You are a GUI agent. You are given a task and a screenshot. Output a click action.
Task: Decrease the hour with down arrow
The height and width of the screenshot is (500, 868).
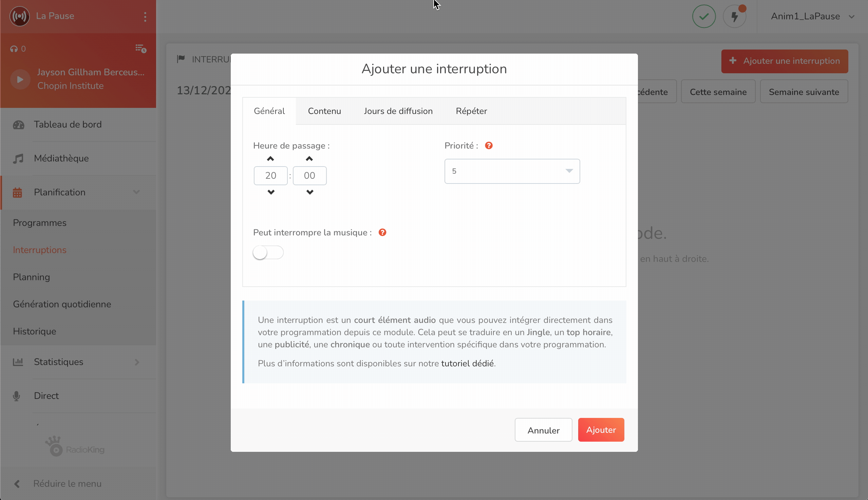271,192
